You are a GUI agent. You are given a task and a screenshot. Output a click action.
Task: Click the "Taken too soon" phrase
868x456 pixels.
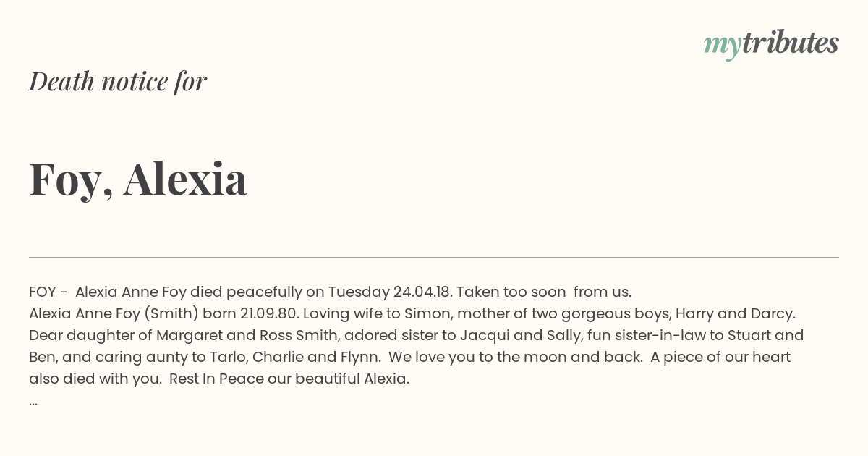tap(511, 292)
